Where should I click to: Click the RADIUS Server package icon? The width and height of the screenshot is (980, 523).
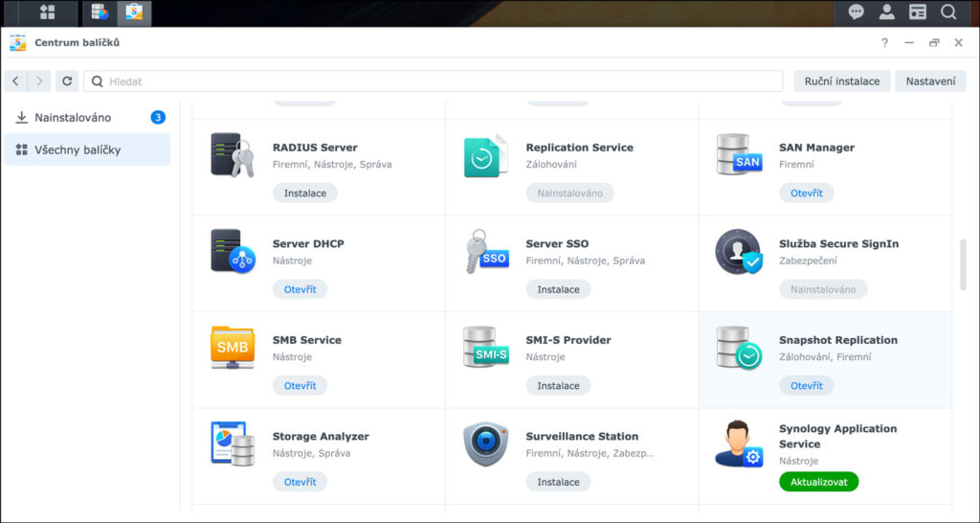(x=232, y=156)
